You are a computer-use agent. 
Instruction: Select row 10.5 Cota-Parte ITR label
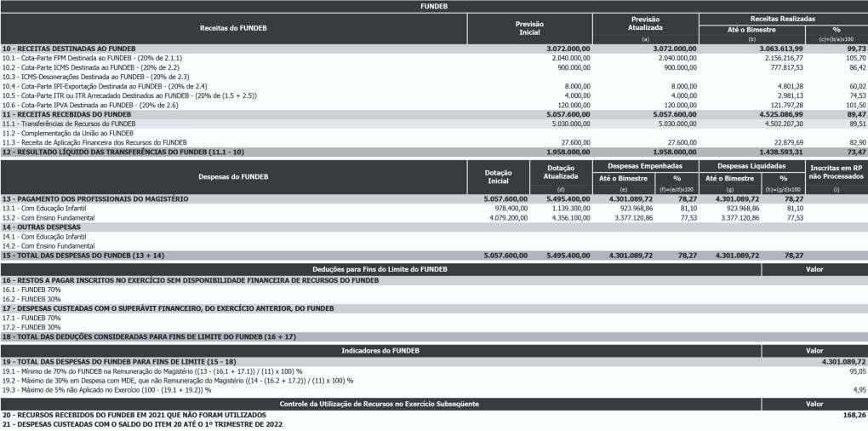pyautogui.click(x=129, y=95)
